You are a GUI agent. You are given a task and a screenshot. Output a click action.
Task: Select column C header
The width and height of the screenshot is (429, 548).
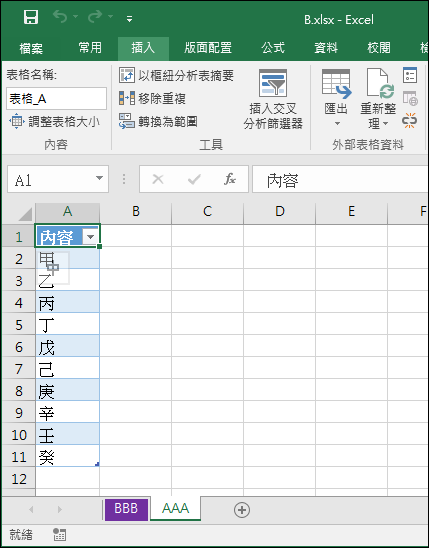coord(208,211)
